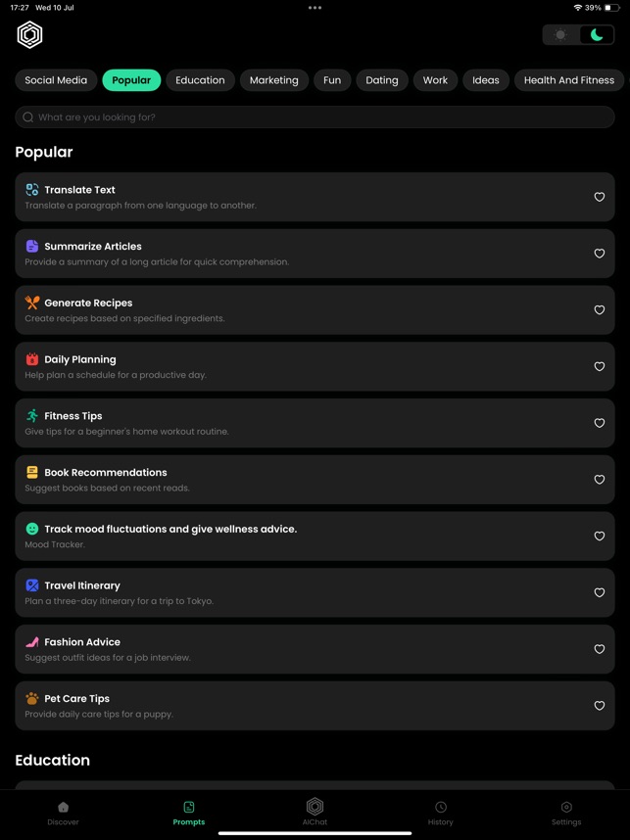Viewport: 630px width, 840px height.
Task: Click the Generate Recipes utensils icon
Action: click(x=32, y=303)
